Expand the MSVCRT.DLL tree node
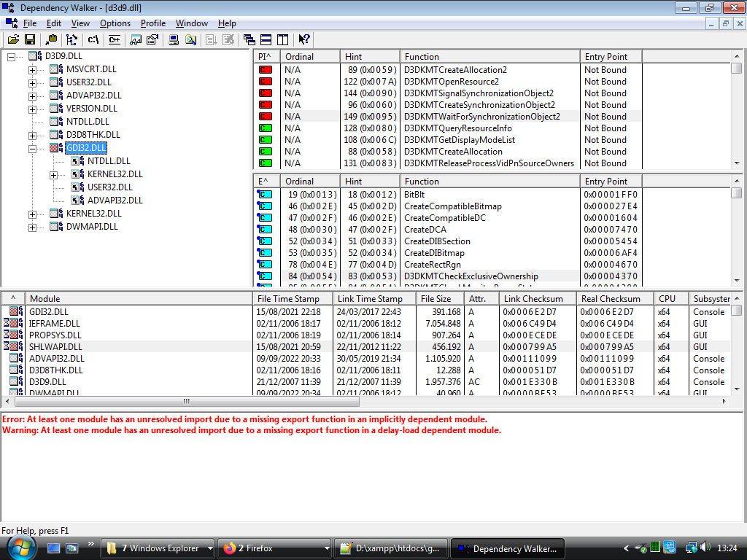Image resolution: width=747 pixels, height=560 pixels. coord(32,70)
